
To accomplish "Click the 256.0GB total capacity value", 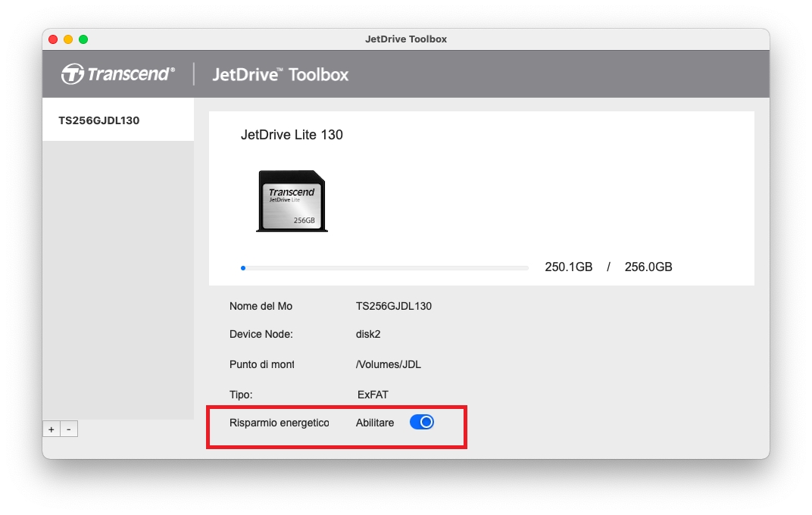I will pos(648,267).
